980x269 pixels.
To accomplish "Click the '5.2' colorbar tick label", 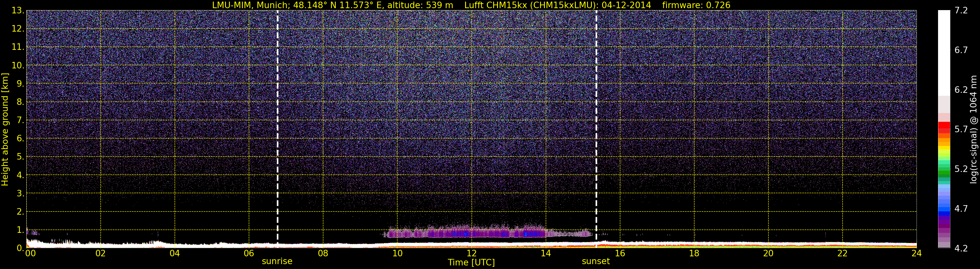I will pos(961,169).
